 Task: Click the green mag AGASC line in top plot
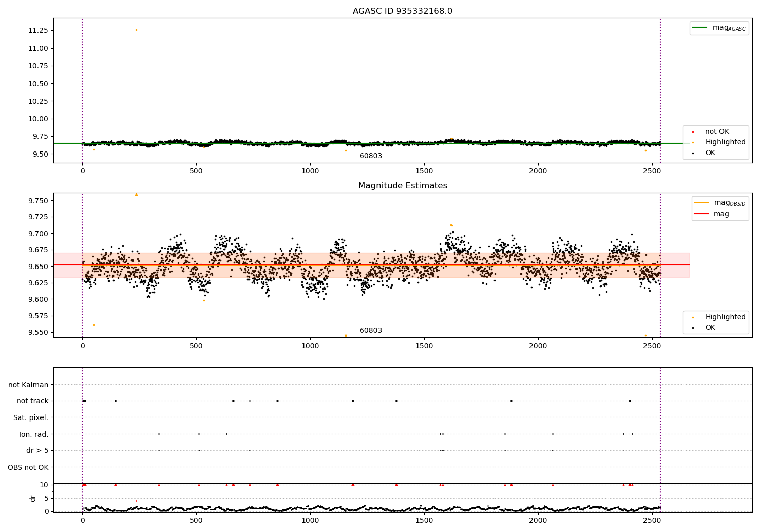point(371,143)
